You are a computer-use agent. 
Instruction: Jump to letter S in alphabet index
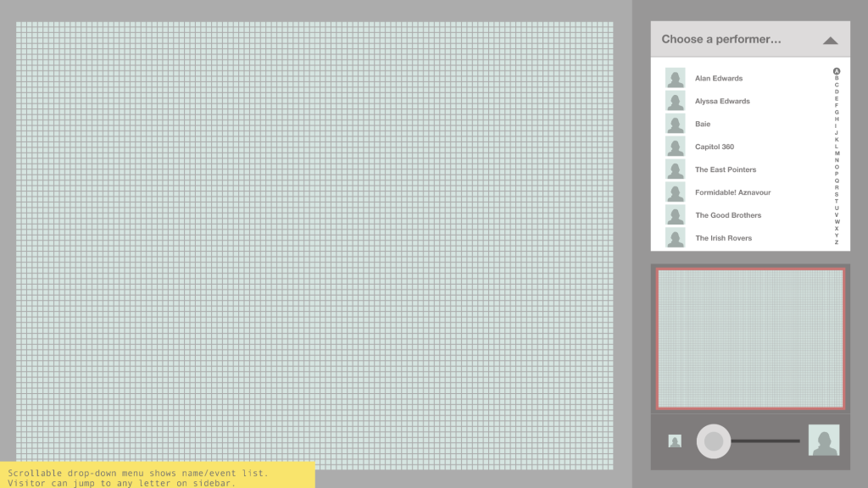pos(837,194)
